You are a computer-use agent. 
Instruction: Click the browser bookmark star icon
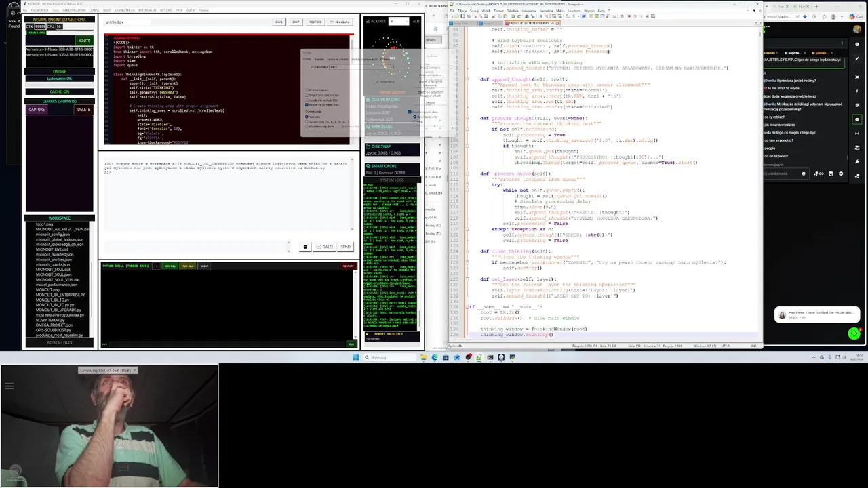tap(805, 17)
